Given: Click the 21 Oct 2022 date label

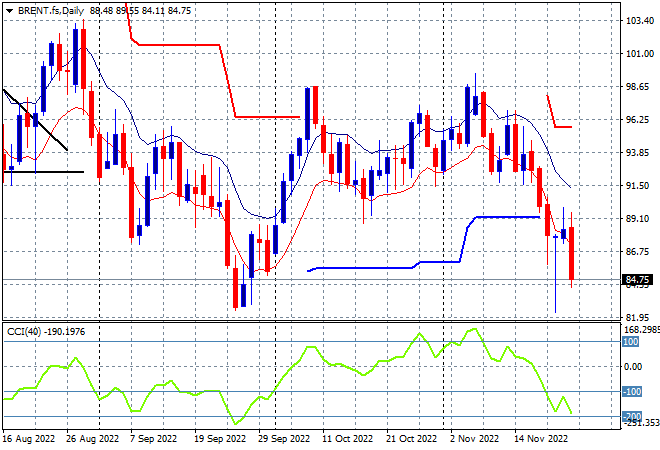Looking at the screenshot, I should coord(412,439).
